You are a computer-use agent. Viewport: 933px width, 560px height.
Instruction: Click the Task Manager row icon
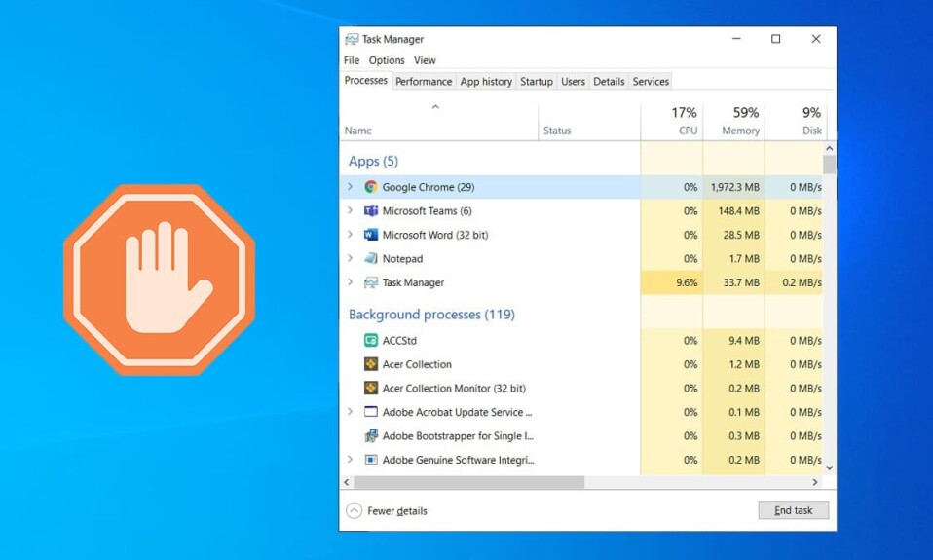click(x=371, y=282)
